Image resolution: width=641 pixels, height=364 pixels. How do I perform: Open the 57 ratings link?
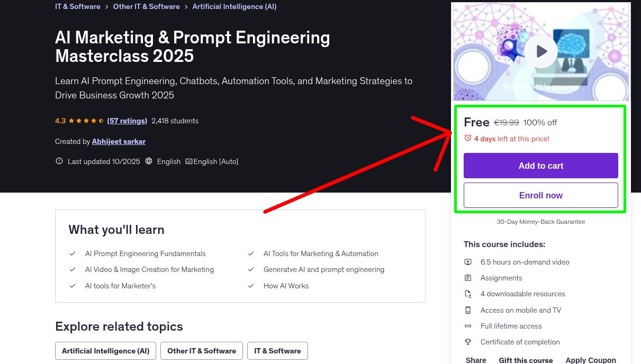(127, 121)
